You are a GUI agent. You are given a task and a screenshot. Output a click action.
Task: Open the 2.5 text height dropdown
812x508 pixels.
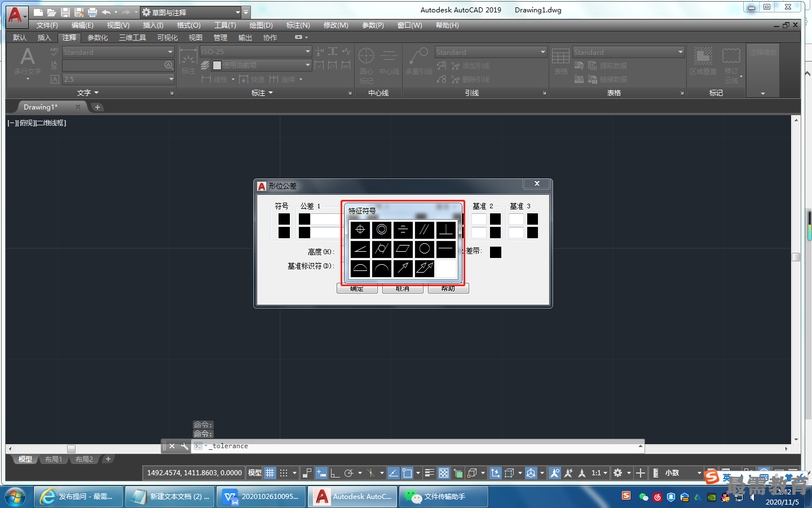click(118, 79)
